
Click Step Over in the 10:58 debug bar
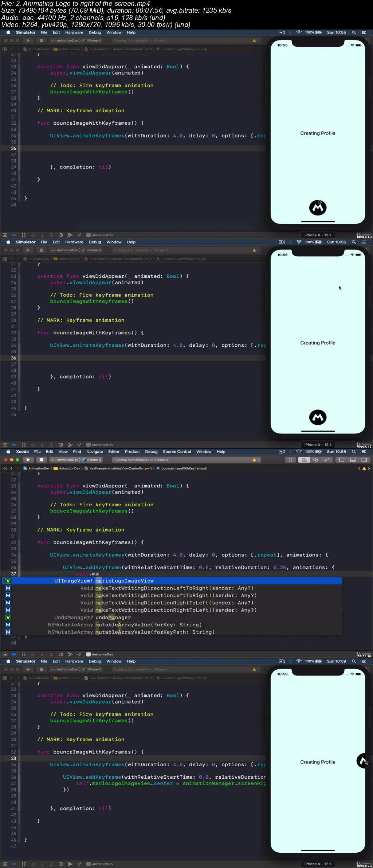pyautogui.click(x=33, y=654)
